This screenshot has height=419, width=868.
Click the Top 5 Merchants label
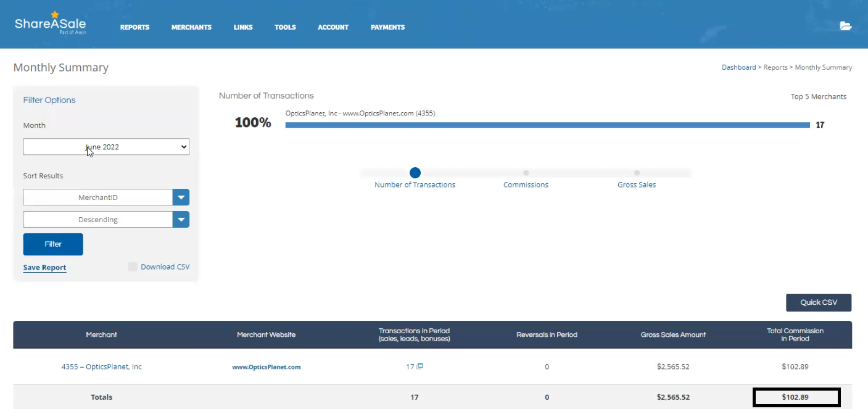click(819, 96)
